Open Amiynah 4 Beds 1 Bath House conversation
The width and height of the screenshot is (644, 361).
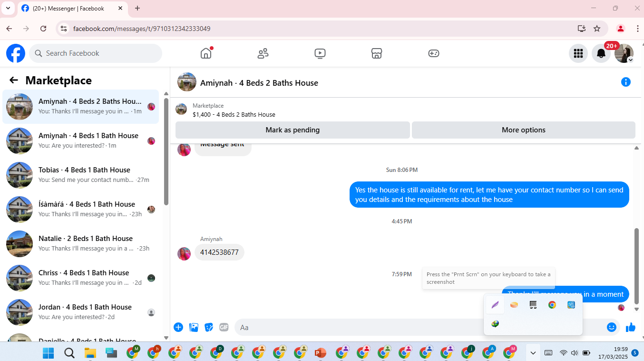point(81,141)
